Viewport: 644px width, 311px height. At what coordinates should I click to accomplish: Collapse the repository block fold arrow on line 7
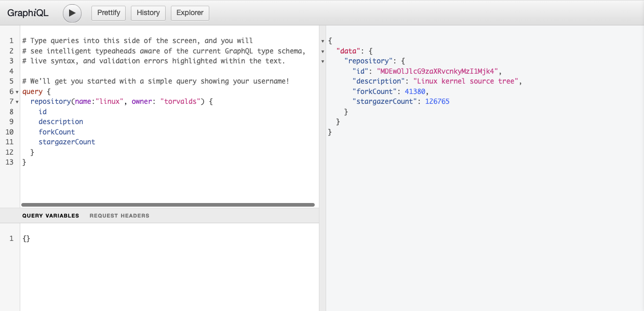[17, 102]
